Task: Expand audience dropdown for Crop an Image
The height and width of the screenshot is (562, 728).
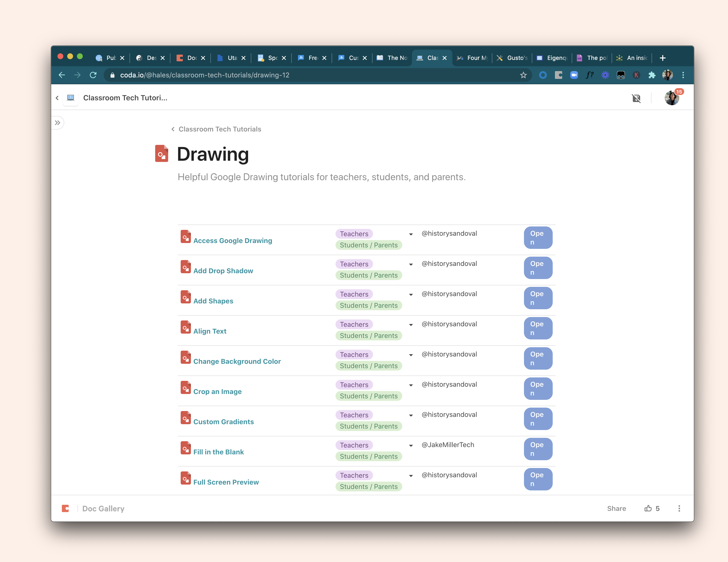Action: [x=411, y=385]
